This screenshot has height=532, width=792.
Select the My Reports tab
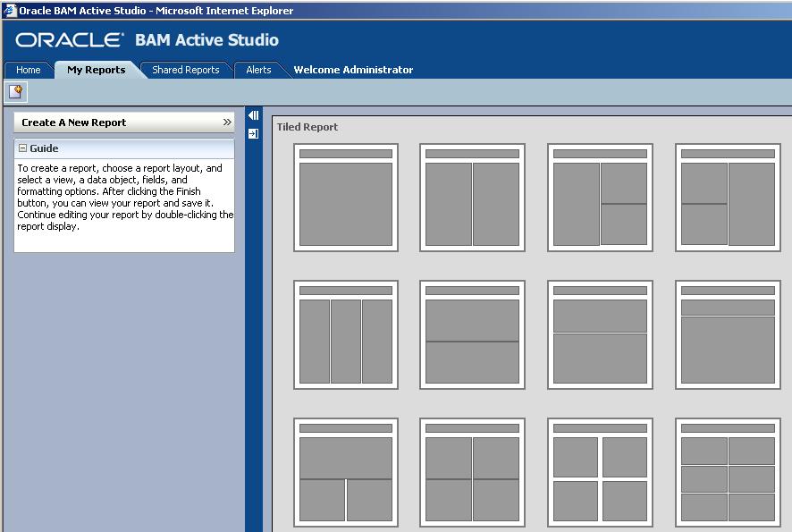(x=96, y=70)
